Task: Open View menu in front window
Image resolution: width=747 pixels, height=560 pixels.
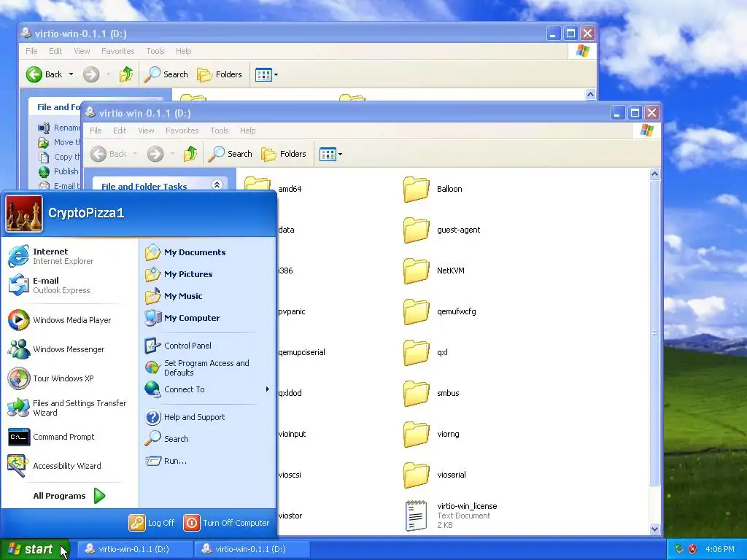Action: click(x=146, y=131)
